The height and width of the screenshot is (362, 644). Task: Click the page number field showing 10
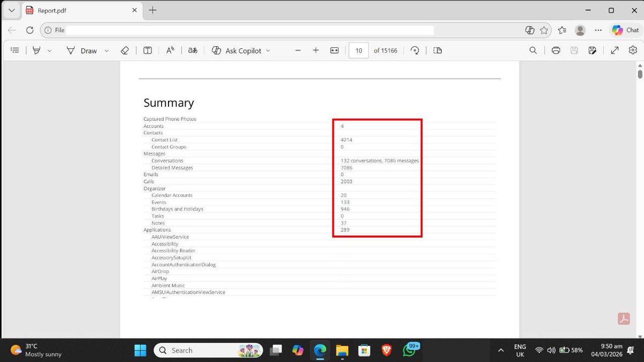[358, 50]
